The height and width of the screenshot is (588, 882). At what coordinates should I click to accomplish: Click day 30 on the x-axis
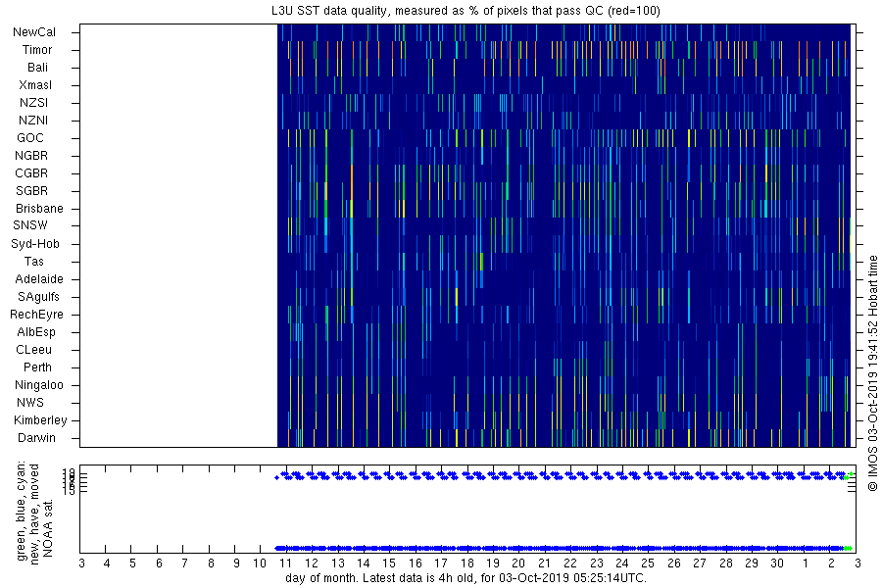click(777, 563)
